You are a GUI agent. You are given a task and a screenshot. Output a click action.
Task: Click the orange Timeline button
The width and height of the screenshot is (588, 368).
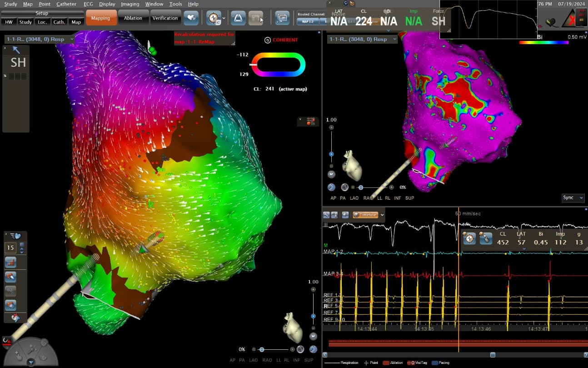tap(365, 215)
